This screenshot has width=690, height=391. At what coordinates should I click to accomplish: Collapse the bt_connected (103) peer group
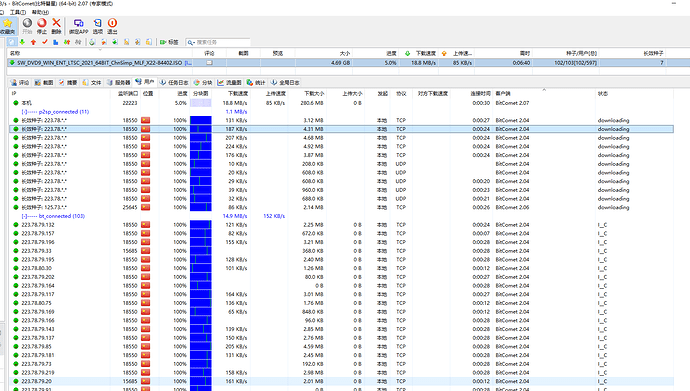point(24,216)
